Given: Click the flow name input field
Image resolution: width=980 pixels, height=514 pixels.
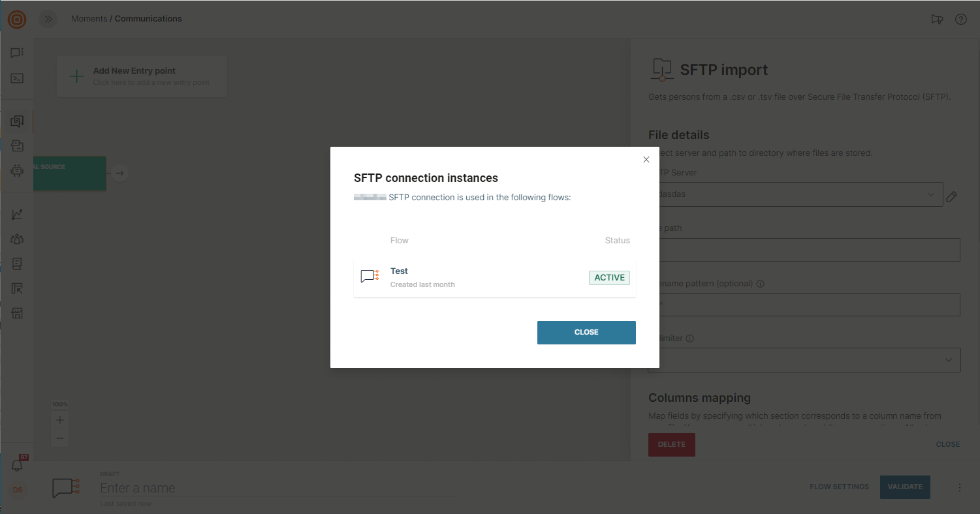Looking at the screenshot, I should [278, 488].
